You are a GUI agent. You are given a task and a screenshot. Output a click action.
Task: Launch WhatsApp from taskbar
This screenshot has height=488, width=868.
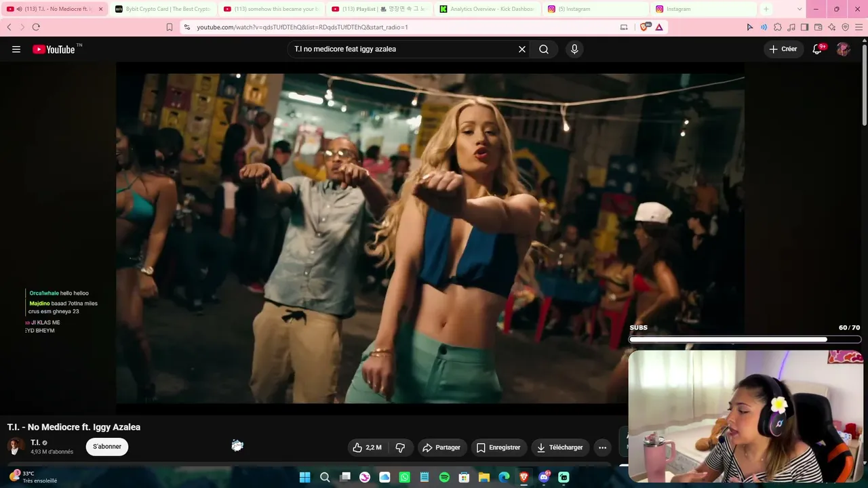[405, 477]
